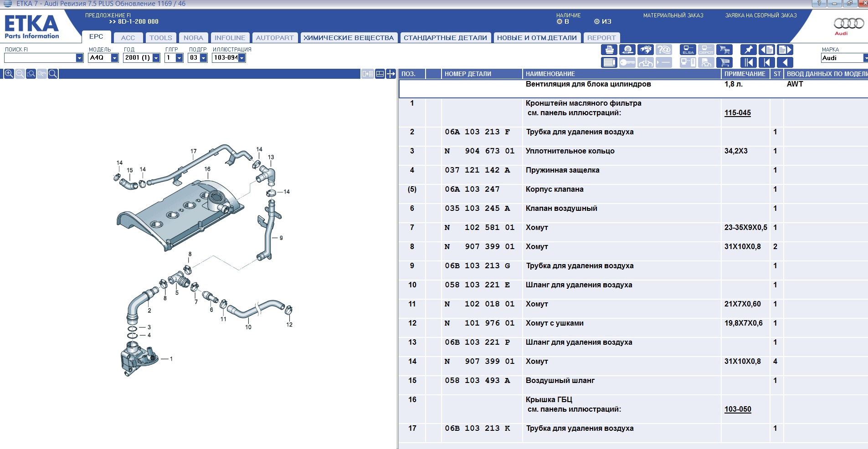Click the question mark email icon
The height and width of the screenshot is (449, 868).
click(x=664, y=50)
